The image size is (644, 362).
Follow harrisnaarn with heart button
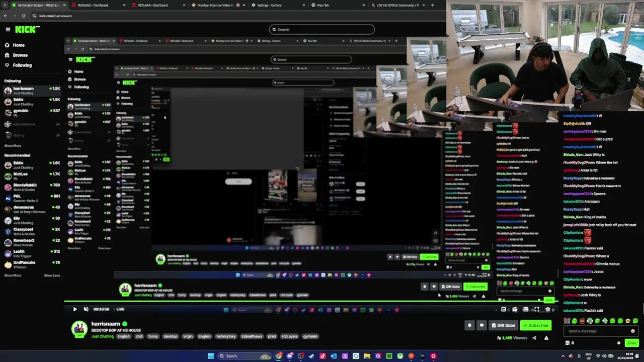pos(481,325)
